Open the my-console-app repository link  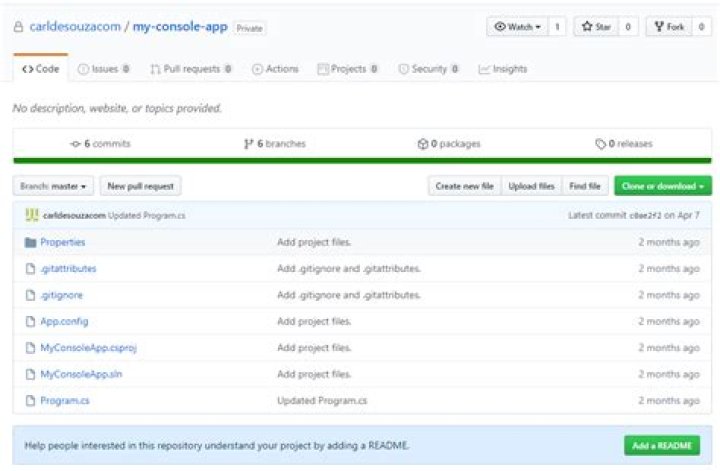tap(180, 27)
